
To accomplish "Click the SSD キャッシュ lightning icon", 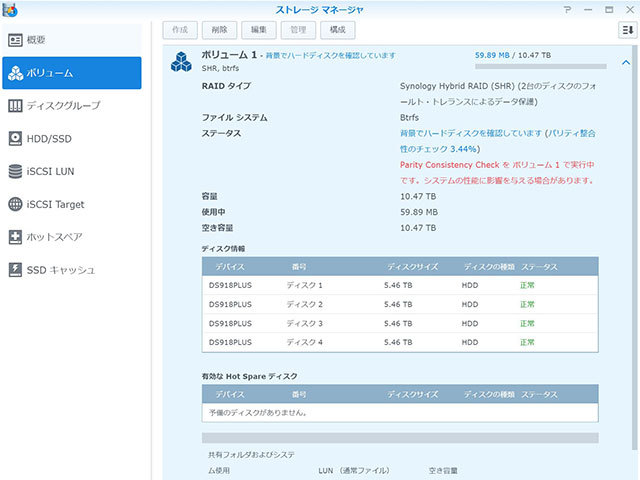I will tap(16, 270).
